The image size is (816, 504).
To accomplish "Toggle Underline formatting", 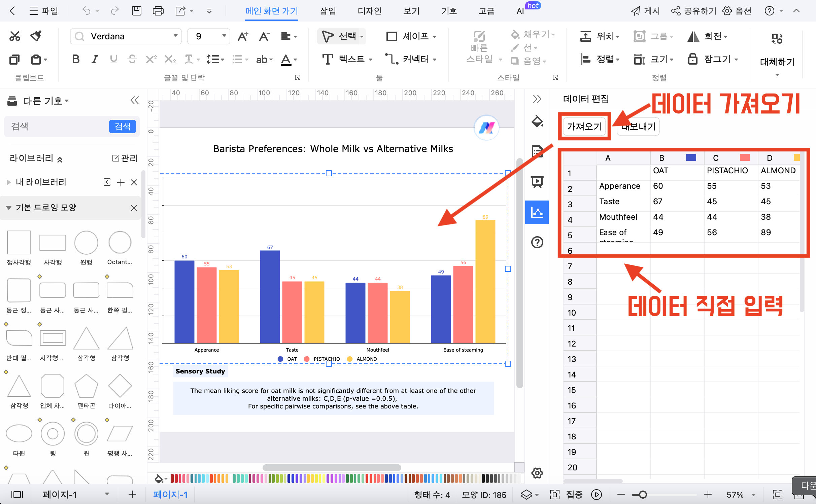I will 114,60.
